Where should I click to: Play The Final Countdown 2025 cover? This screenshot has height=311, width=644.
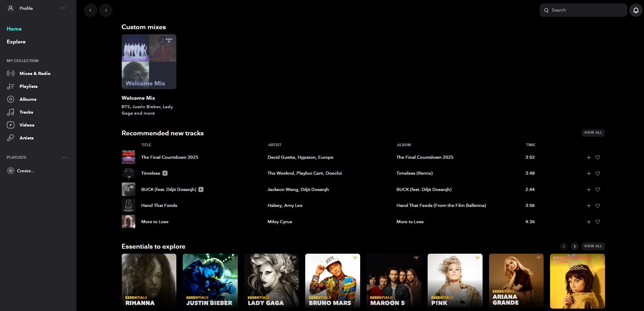[x=129, y=157]
